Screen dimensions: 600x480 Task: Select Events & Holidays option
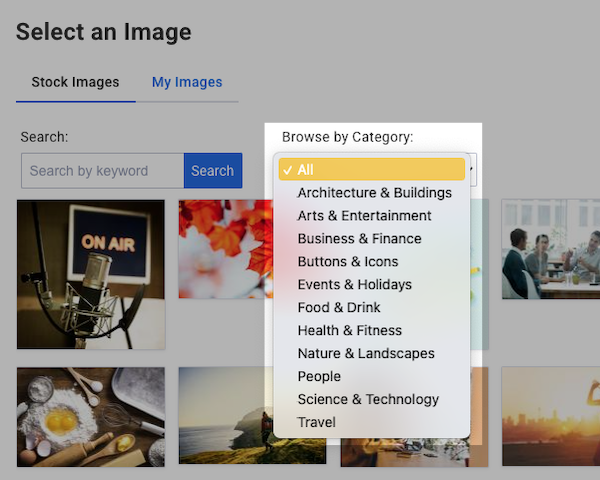354,285
